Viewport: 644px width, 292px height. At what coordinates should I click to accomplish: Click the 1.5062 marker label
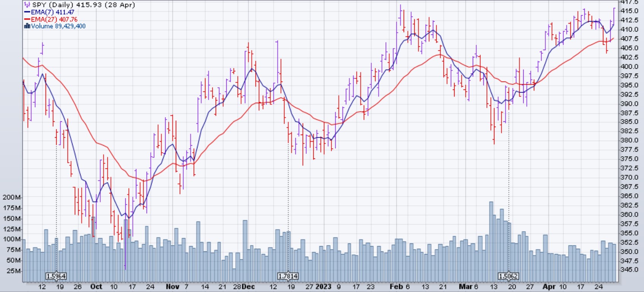click(x=508, y=276)
